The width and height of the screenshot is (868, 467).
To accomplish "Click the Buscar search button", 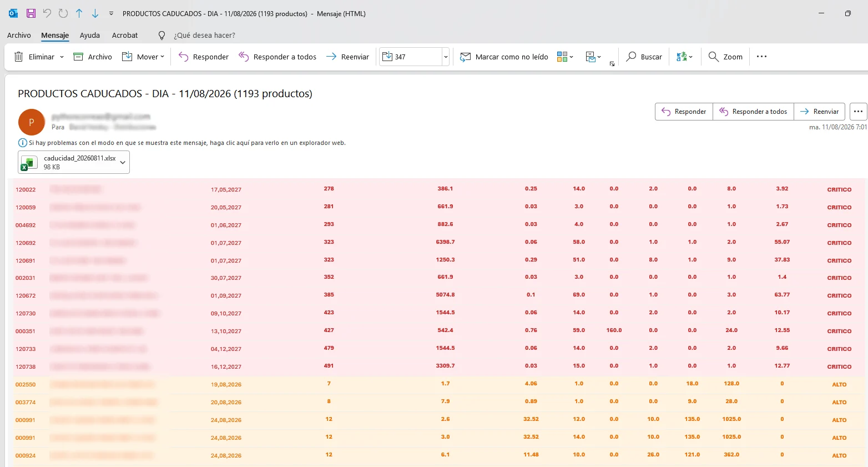I will click(x=644, y=57).
